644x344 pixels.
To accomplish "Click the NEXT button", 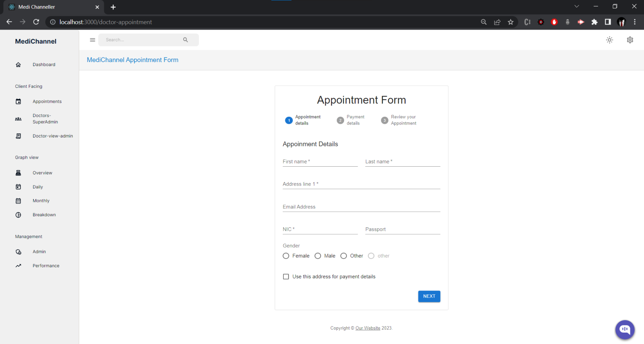I will click(429, 296).
